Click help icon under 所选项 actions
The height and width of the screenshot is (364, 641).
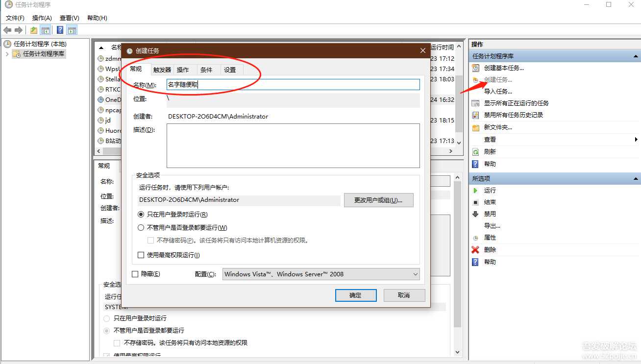475,262
